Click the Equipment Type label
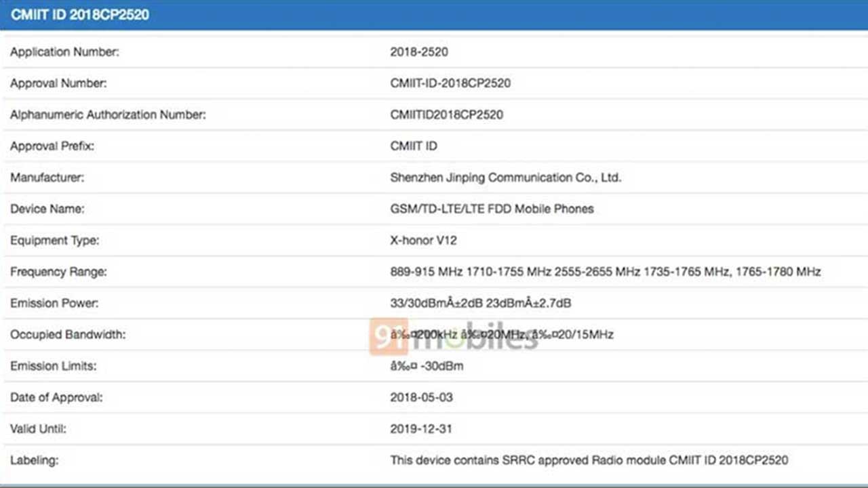The height and width of the screenshot is (488, 868). [54, 240]
